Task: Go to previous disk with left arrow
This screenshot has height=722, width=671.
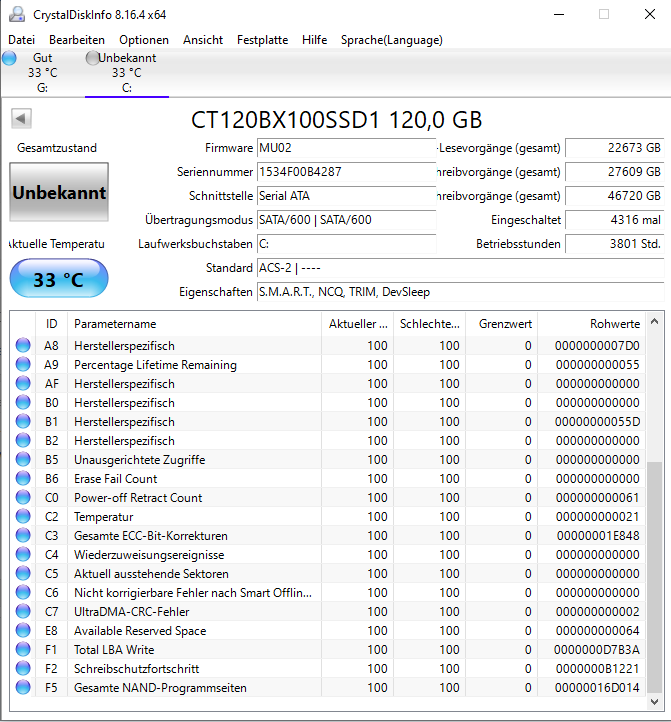Action: 21,118
